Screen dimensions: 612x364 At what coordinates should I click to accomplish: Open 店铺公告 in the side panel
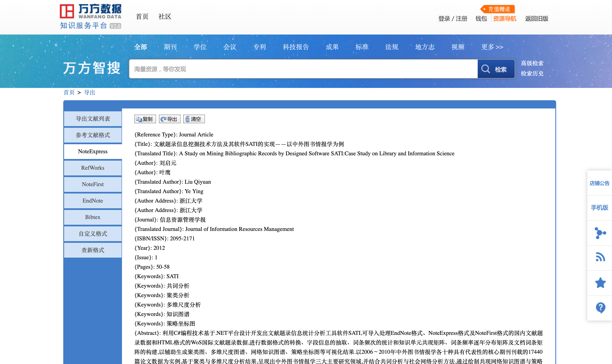point(599,183)
